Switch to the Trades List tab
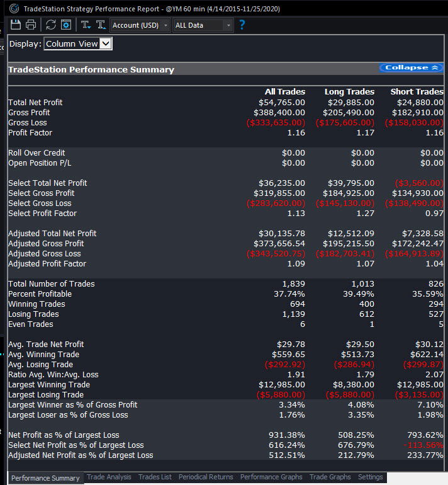The height and width of the screenshot is (485, 448). coord(155,477)
